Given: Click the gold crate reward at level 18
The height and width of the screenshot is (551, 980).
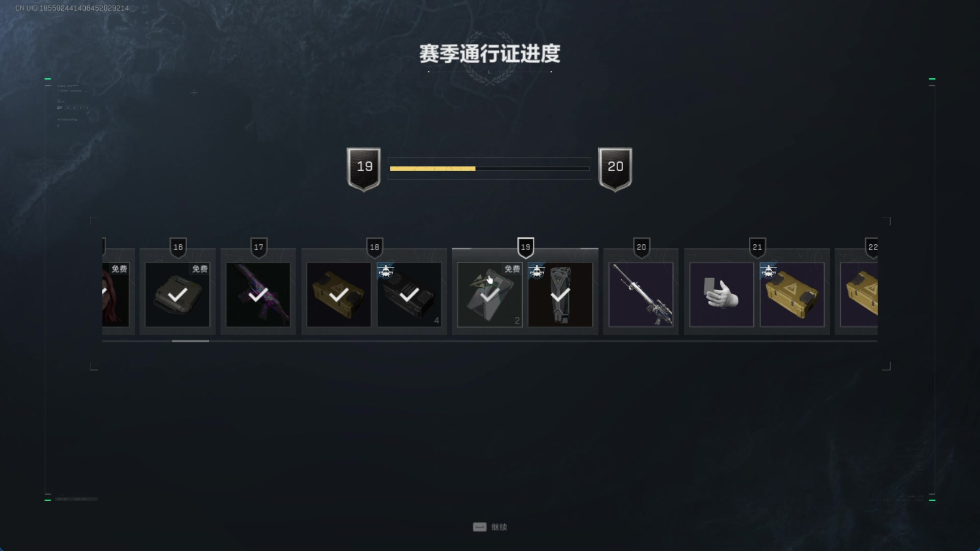Looking at the screenshot, I should [339, 294].
